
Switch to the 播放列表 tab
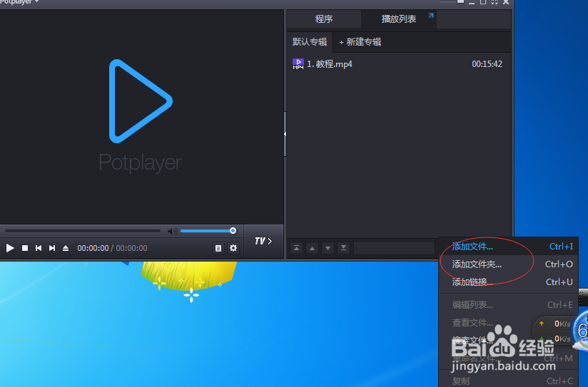point(399,19)
